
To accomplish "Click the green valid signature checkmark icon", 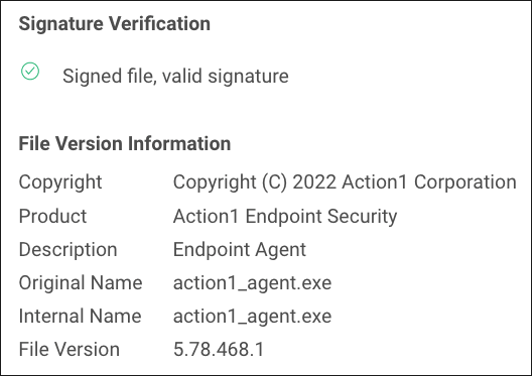I will coord(30,71).
